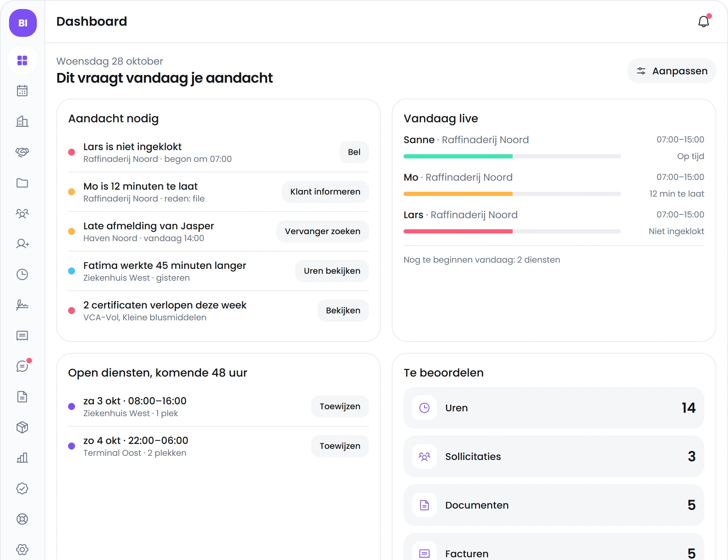Assign the Terminal Oost shift with Toewijzen
Image resolution: width=728 pixels, height=560 pixels.
[340, 446]
